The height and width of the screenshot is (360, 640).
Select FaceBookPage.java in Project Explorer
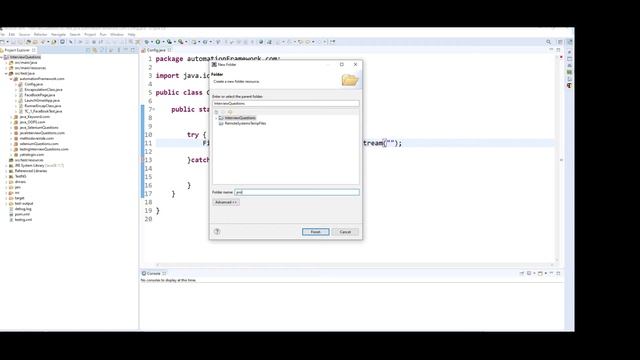(x=40, y=95)
